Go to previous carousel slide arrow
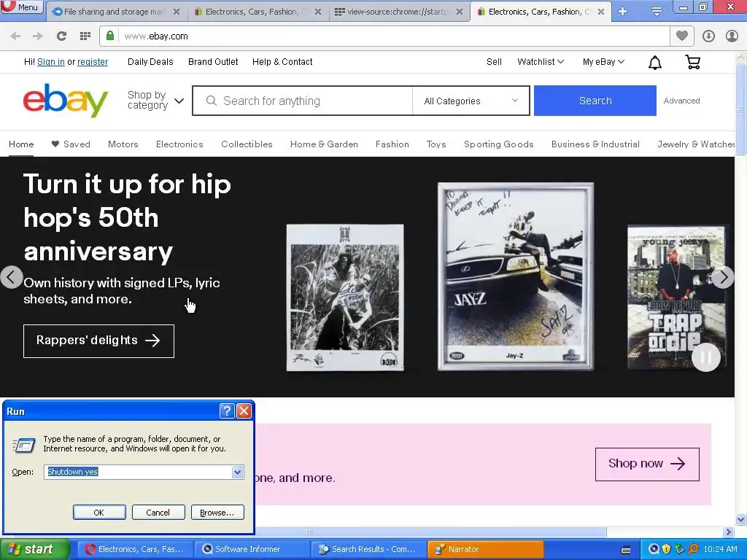 pyautogui.click(x=12, y=276)
